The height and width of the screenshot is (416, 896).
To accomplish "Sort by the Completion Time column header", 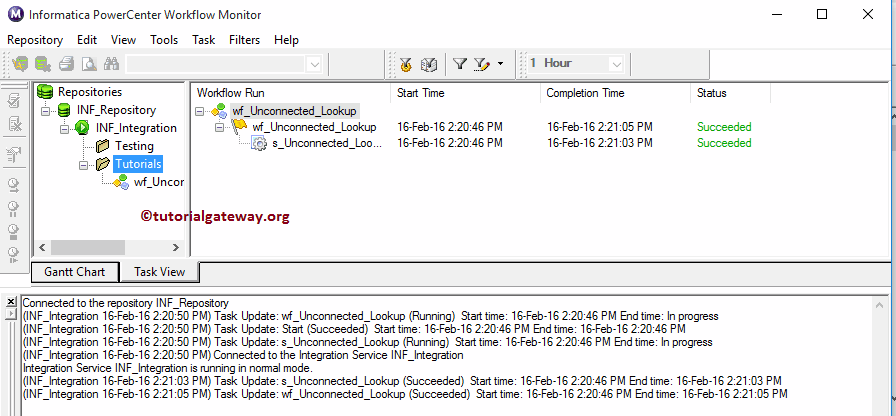I will point(615,93).
